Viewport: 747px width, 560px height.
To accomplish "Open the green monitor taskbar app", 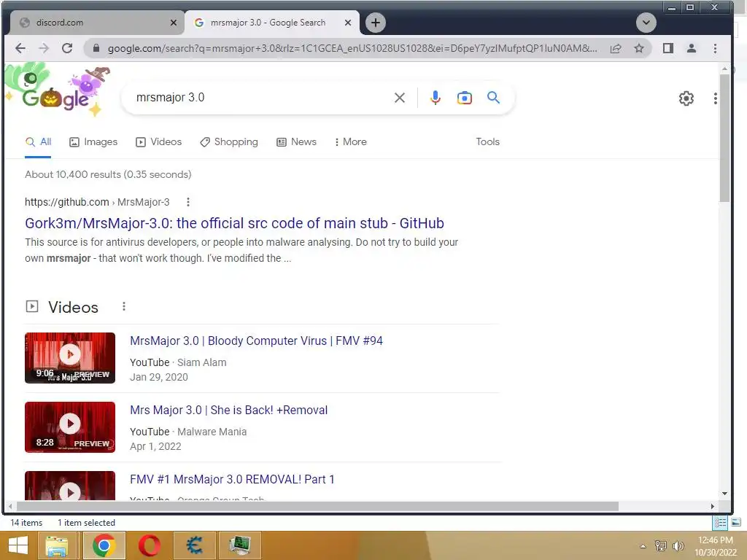I will click(239, 545).
